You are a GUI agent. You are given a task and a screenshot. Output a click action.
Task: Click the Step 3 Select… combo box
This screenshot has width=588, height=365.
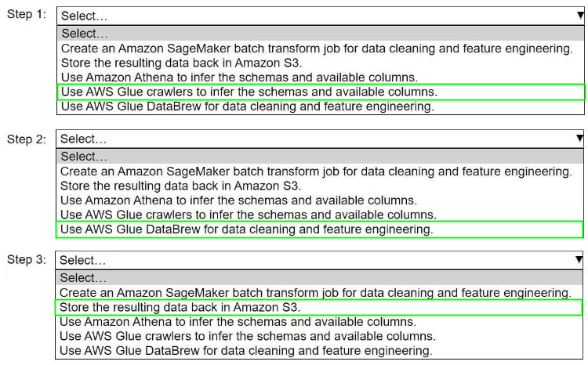(314, 259)
